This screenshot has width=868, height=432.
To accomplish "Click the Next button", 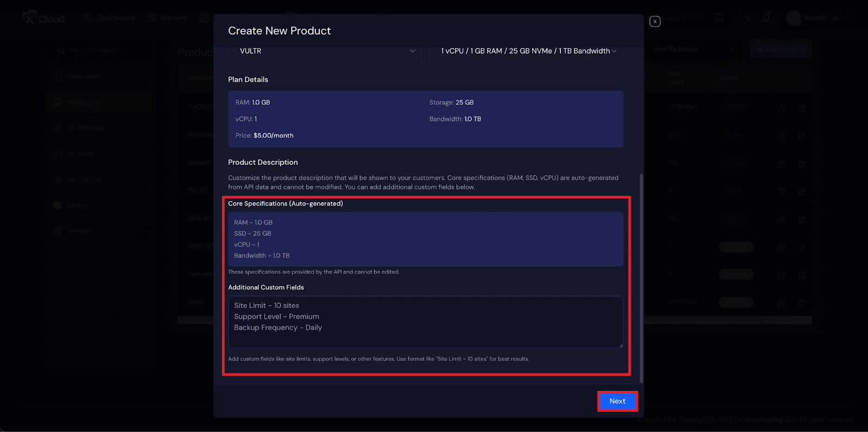I will tap(617, 401).
